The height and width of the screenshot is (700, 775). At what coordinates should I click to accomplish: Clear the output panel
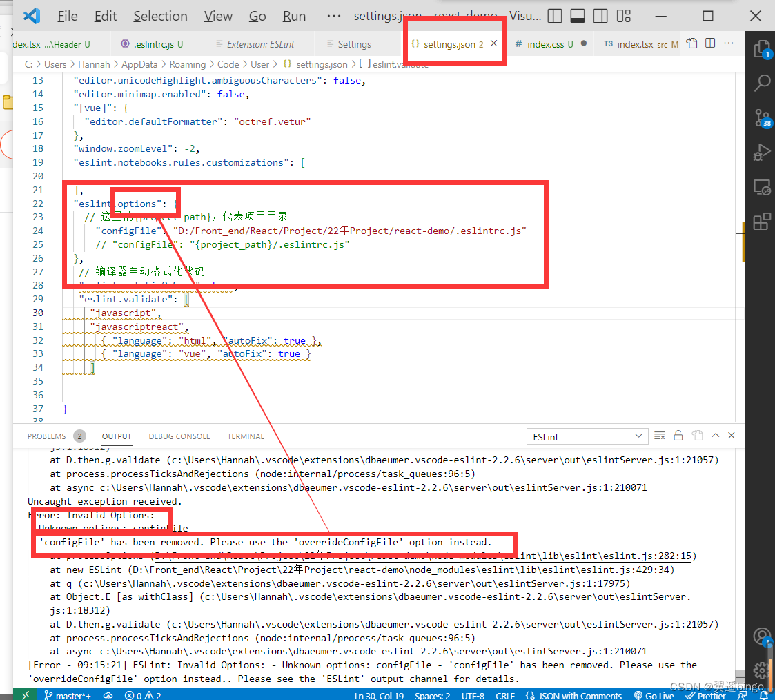point(659,436)
